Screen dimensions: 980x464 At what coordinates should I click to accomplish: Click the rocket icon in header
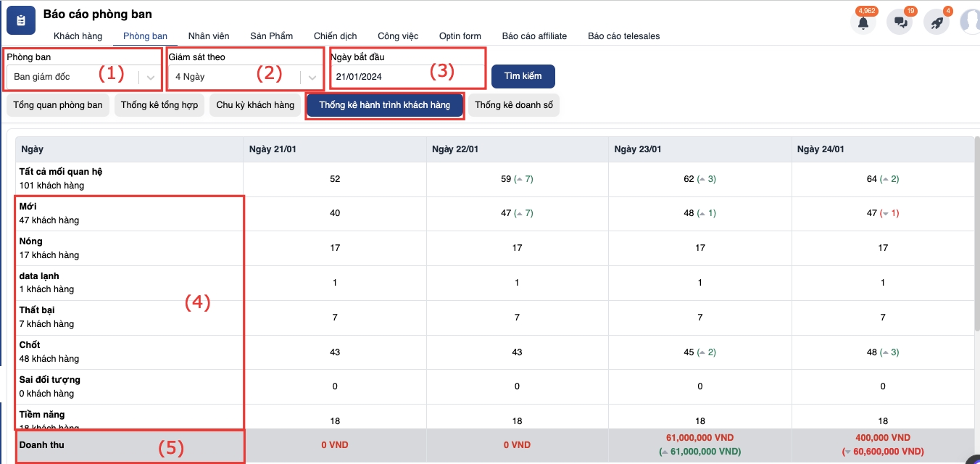pos(937,22)
